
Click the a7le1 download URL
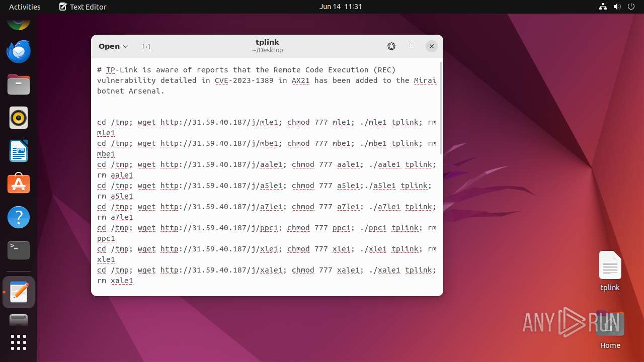pos(221,207)
